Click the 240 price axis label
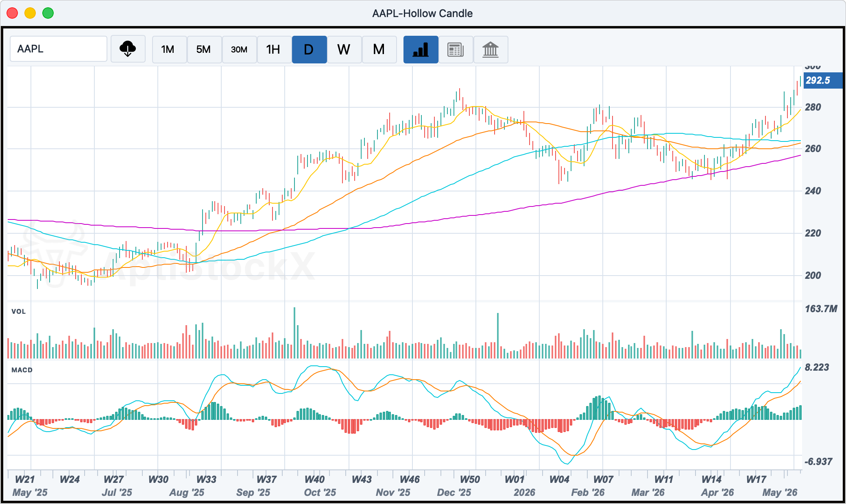 pos(813,191)
